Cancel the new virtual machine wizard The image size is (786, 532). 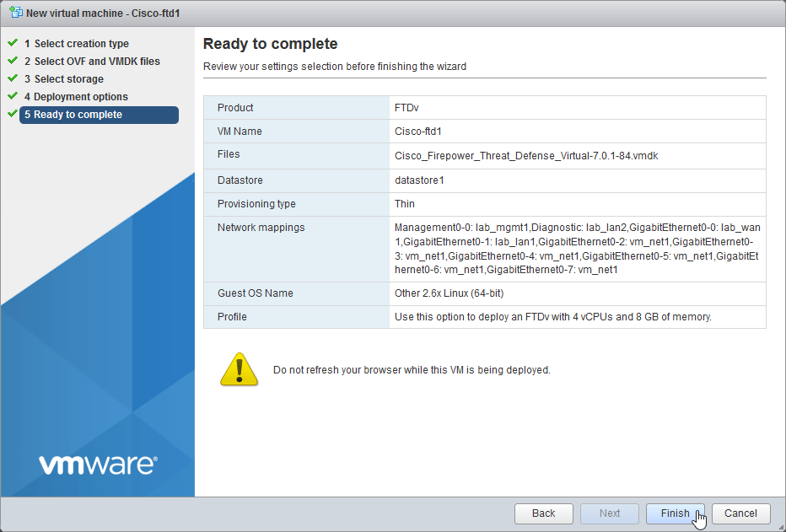pyautogui.click(x=740, y=513)
